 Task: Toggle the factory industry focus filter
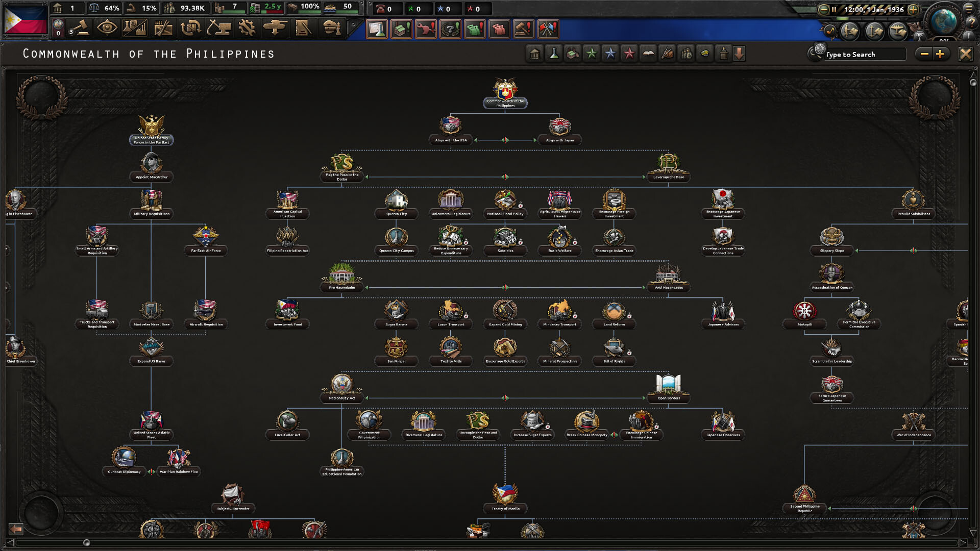[x=573, y=53]
